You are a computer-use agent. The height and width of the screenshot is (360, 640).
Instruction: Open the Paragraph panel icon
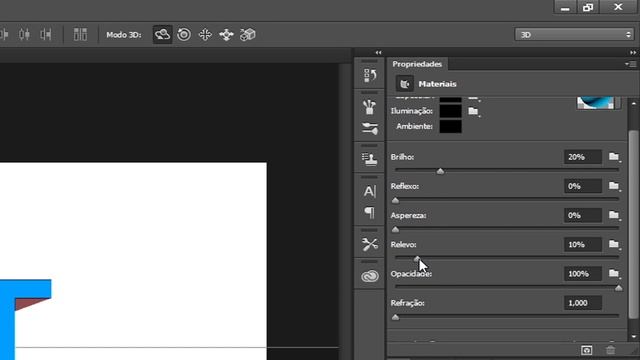pos(369,212)
